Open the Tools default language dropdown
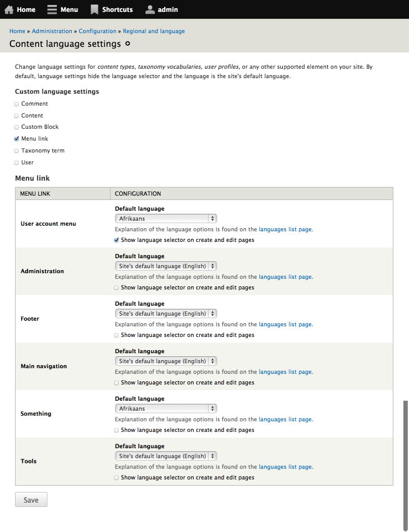The image size is (409, 532). point(165,456)
